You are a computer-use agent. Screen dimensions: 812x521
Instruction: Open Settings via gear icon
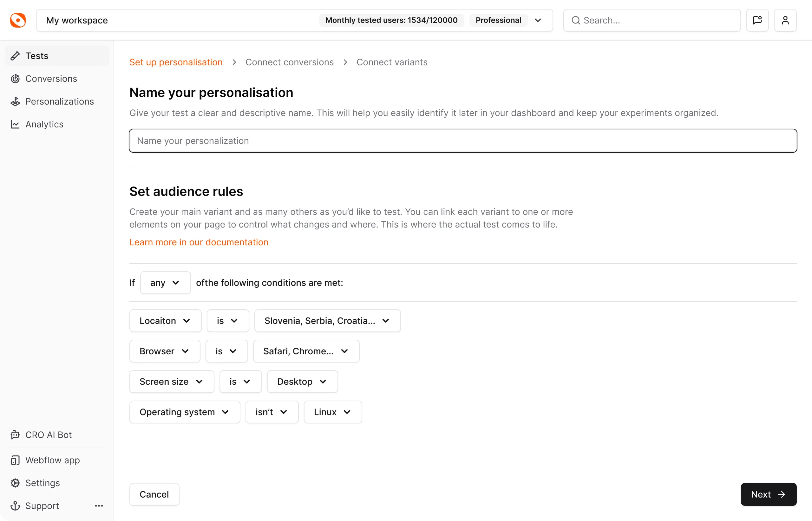click(15, 483)
